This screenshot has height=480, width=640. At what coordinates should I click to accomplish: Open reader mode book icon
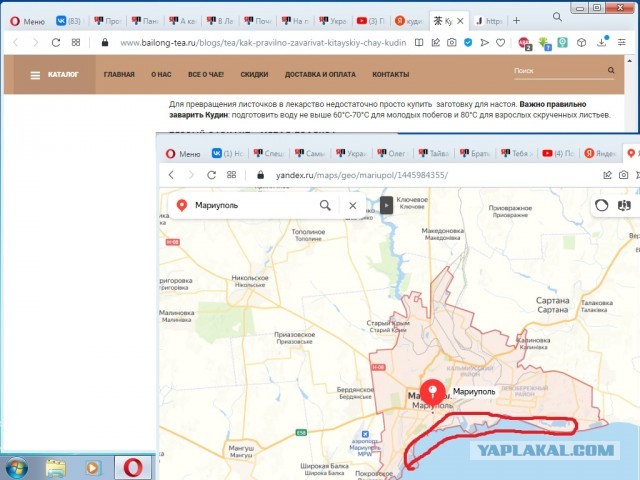tap(419, 42)
